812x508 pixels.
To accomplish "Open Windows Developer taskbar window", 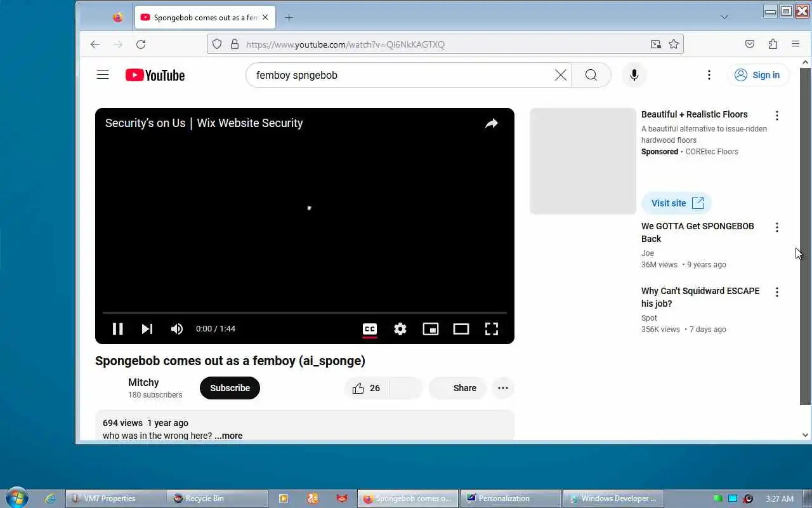I will coord(613,498).
